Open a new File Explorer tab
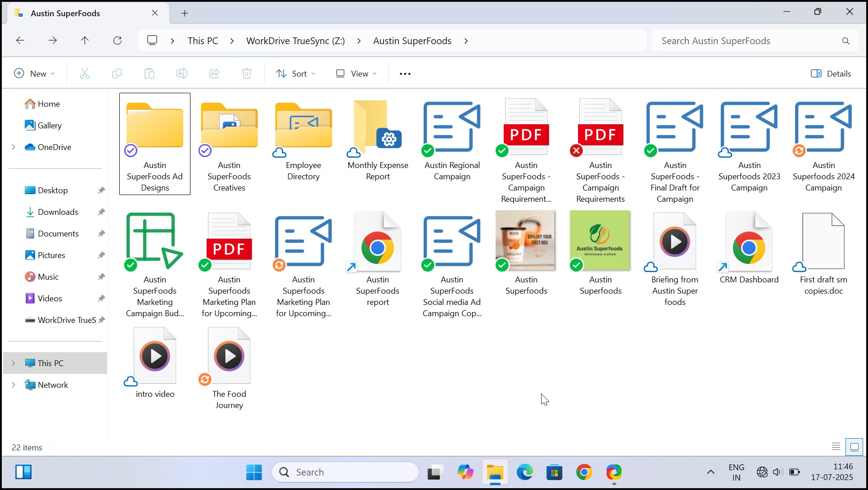Screen dimensions: 868x490 tap(185, 13)
